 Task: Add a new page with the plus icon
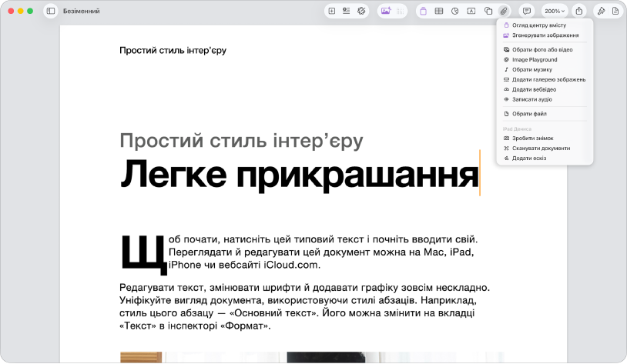[331, 12]
